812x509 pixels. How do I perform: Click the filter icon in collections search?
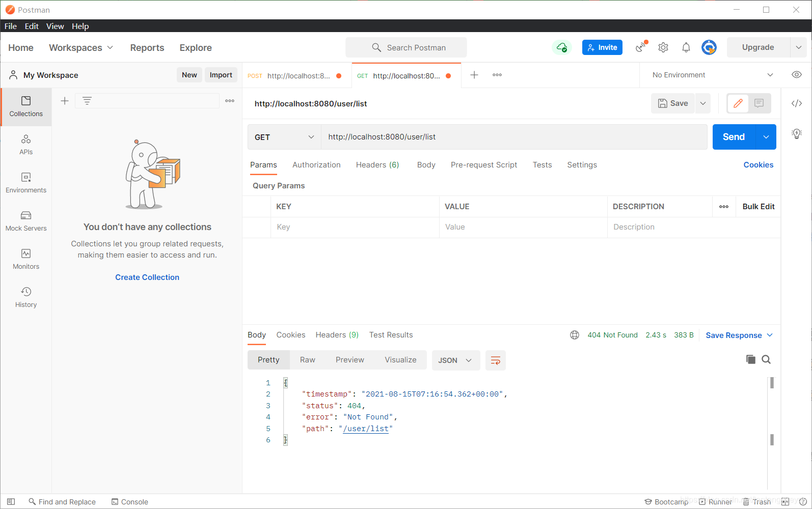point(87,101)
